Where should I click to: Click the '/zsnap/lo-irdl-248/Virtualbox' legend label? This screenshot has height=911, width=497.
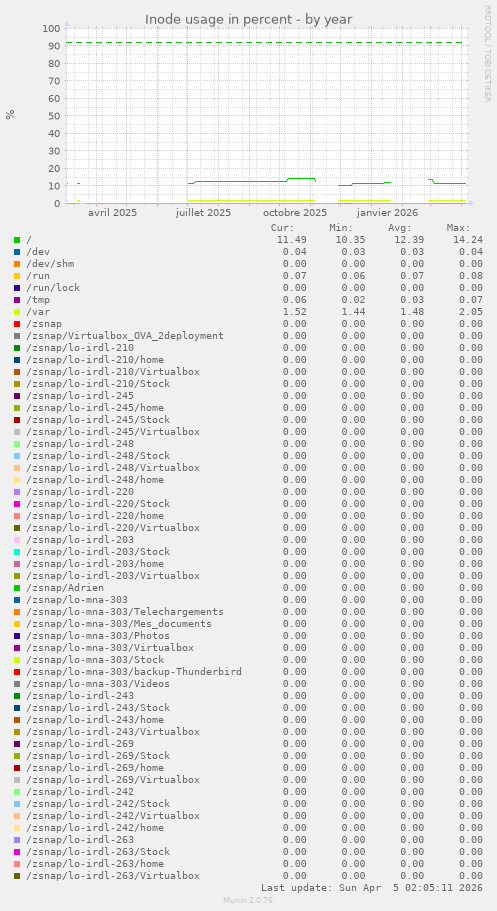pos(113,468)
